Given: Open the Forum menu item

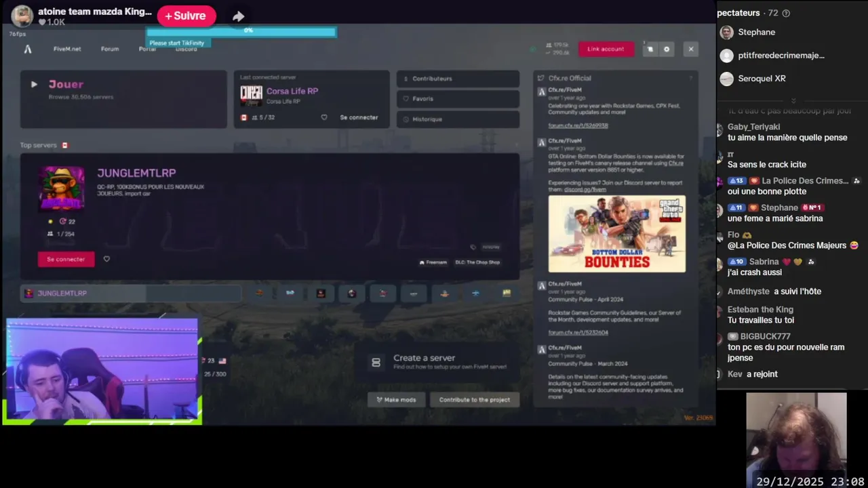Looking at the screenshot, I should coord(110,49).
